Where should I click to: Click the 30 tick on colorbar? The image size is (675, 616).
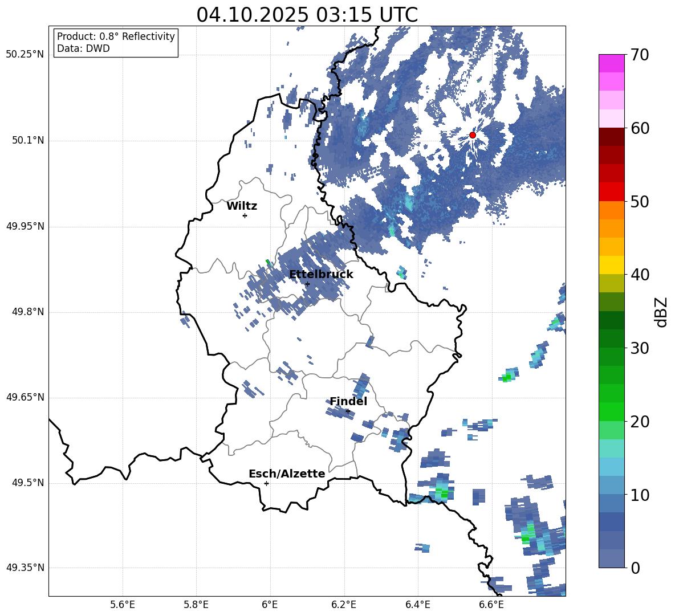point(639,348)
